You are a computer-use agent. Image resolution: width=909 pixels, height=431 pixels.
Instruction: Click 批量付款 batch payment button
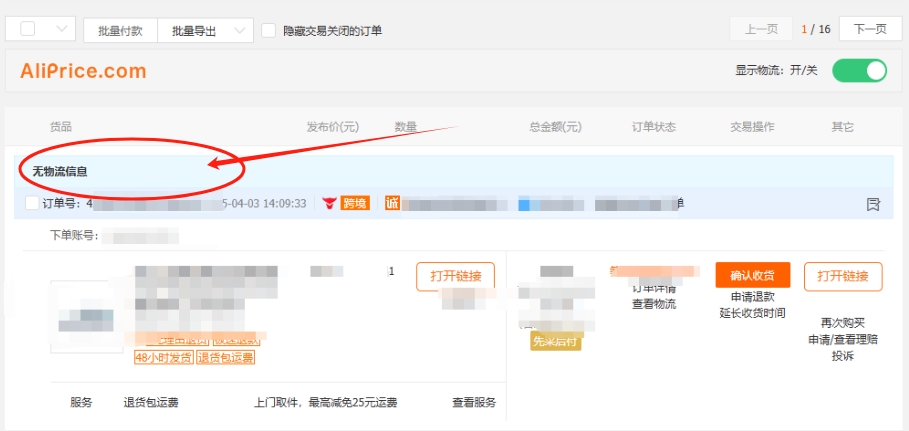coord(120,31)
